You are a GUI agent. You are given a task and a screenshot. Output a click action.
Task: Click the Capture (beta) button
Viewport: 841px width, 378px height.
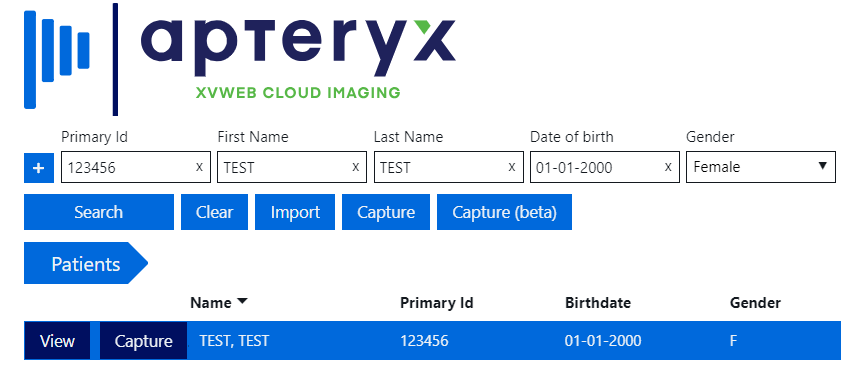(x=504, y=212)
